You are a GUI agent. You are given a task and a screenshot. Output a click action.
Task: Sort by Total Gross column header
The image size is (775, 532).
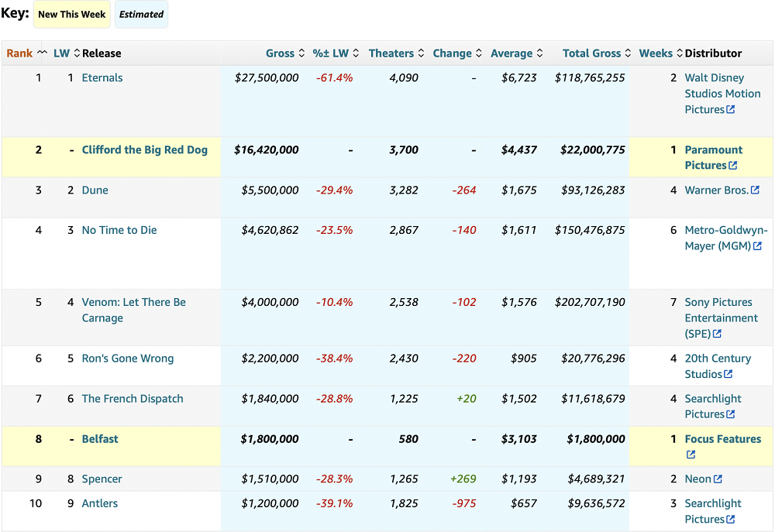coord(597,53)
